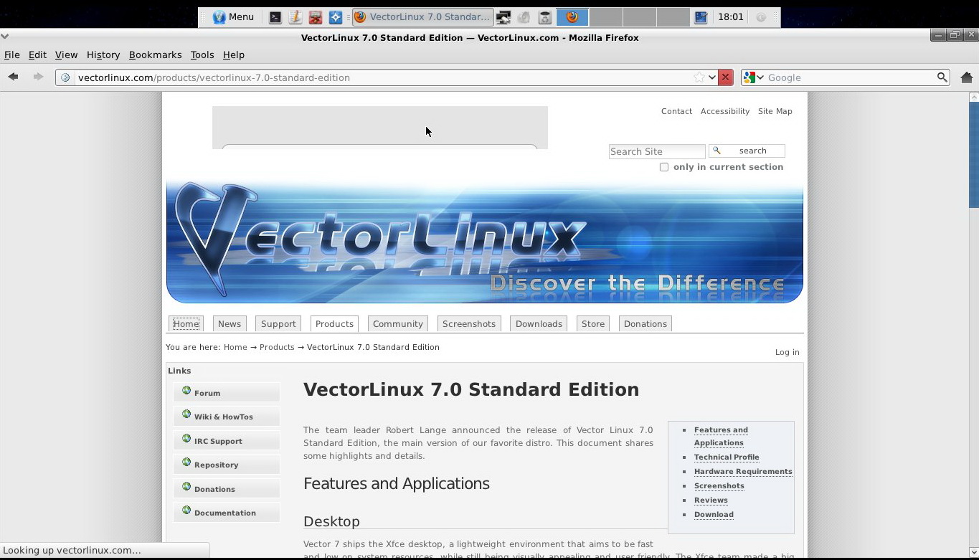
Task: Expand the URL history dropdown arrow
Action: pyautogui.click(x=711, y=77)
